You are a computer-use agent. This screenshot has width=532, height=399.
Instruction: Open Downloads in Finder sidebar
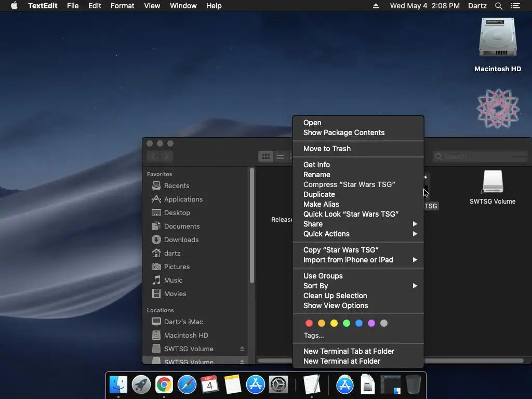click(181, 240)
